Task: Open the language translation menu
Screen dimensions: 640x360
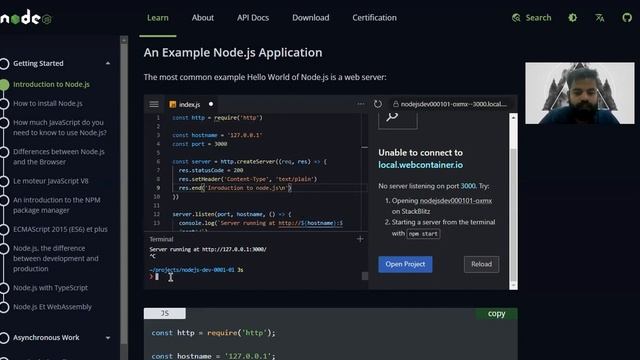Action: [600, 18]
